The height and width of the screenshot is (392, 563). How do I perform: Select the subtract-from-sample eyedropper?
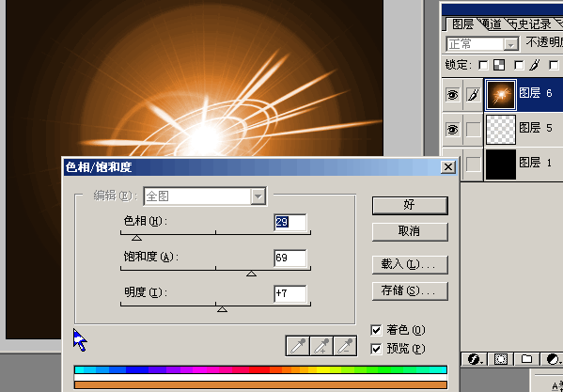coord(345,346)
